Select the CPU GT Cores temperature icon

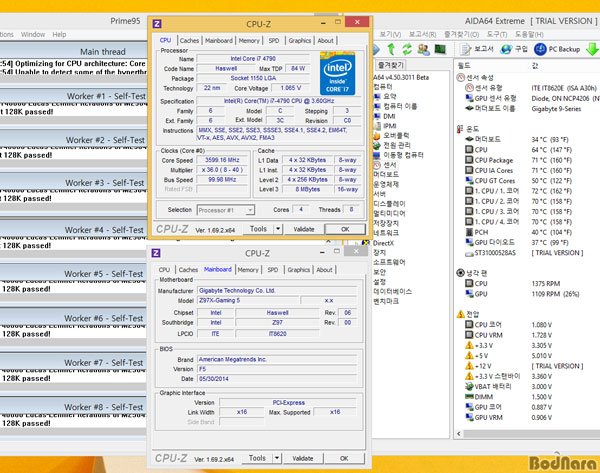tap(469, 180)
